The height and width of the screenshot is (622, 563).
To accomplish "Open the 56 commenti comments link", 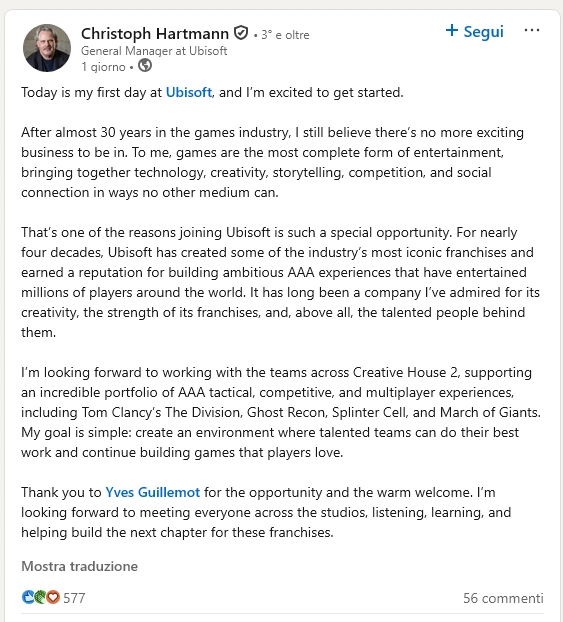I will pos(503,598).
